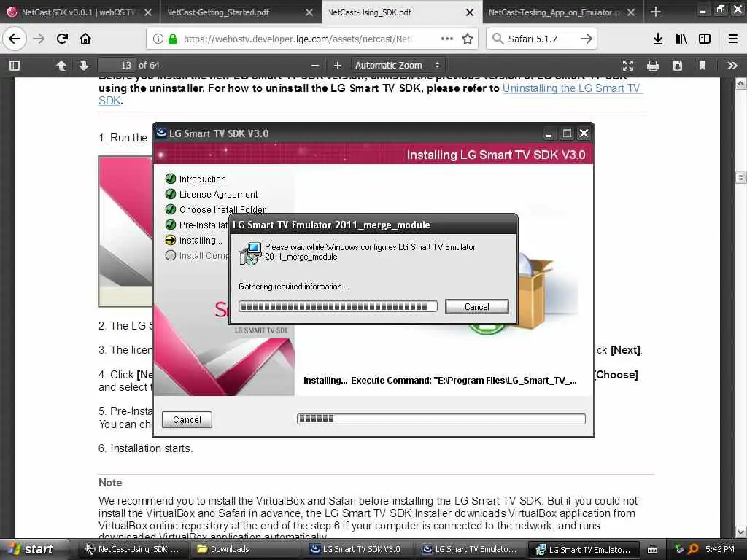Open the Windows start menu

pyautogui.click(x=34, y=549)
